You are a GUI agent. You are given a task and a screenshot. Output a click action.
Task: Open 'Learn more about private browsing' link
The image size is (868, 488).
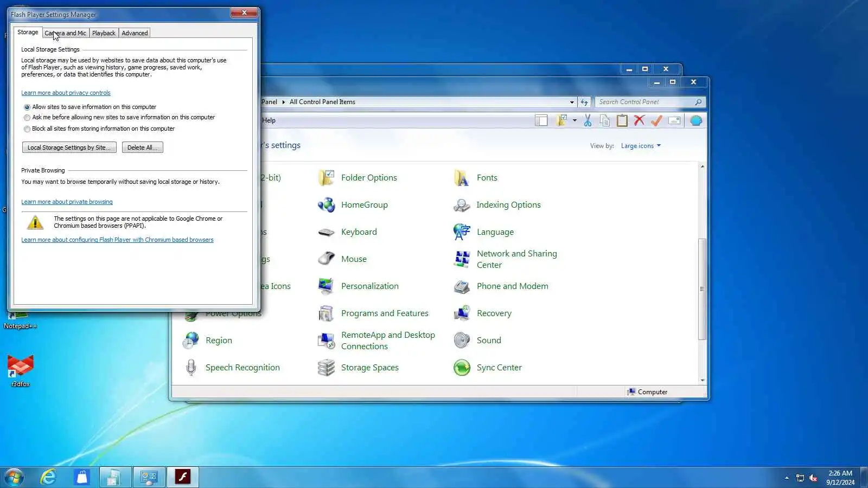point(67,202)
